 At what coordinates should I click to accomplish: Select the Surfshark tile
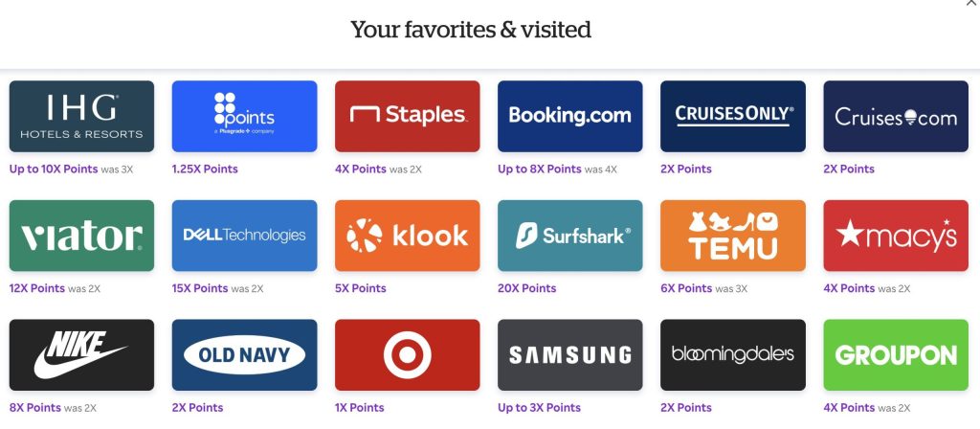pos(570,236)
